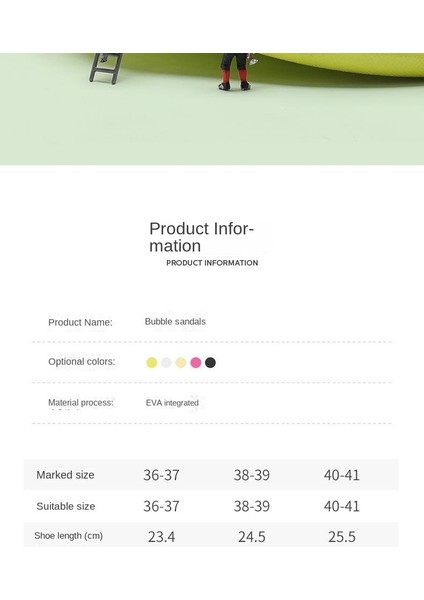Select the cream beige color swatch
The height and width of the screenshot is (600, 424).
coord(181,362)
